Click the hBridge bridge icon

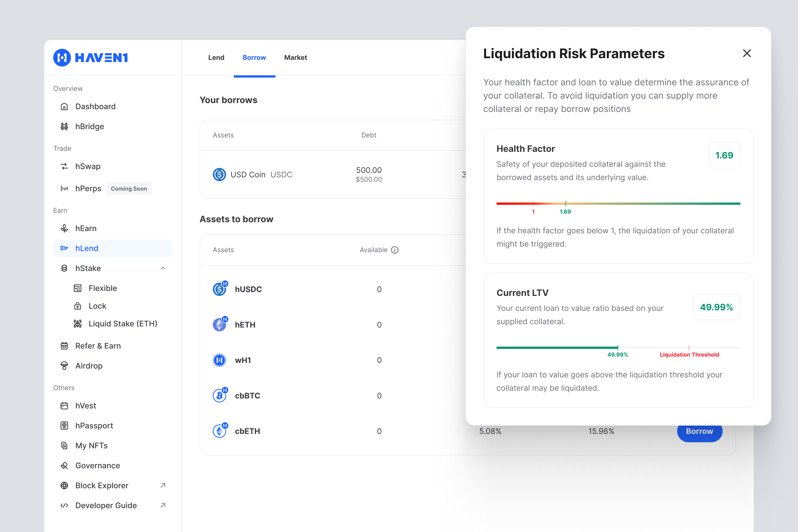(x=64, y=127)
